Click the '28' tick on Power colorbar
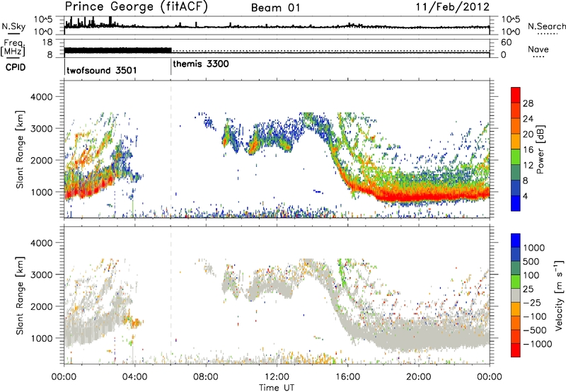566x392 pixels. pos(528,103)
